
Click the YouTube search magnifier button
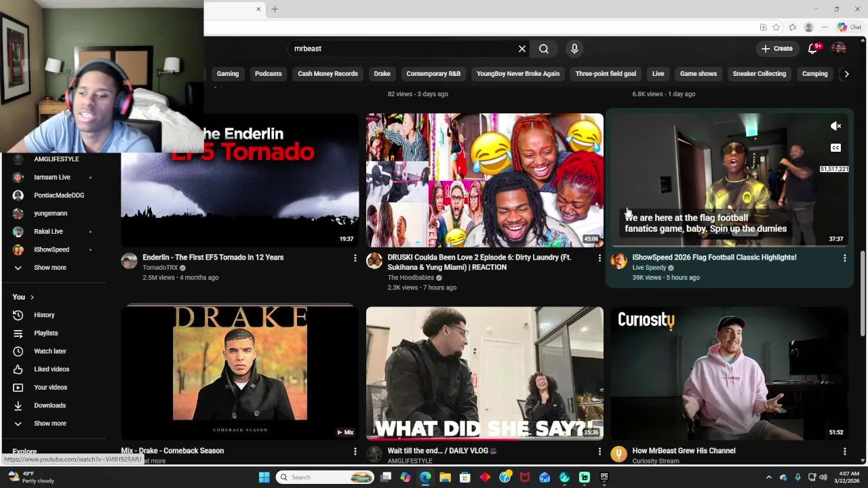pyautogui.click(x=544, y=49)
